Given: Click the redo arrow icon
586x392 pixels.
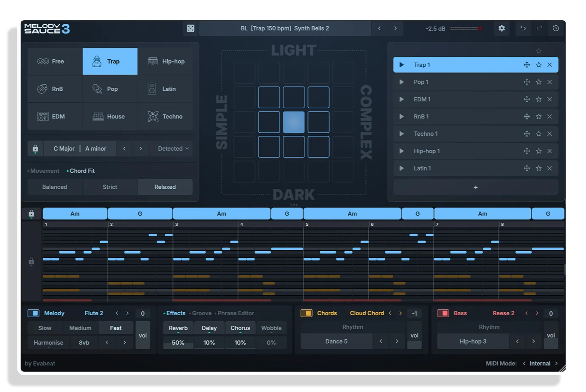Looking at the screenshot, I should (539, 28).
